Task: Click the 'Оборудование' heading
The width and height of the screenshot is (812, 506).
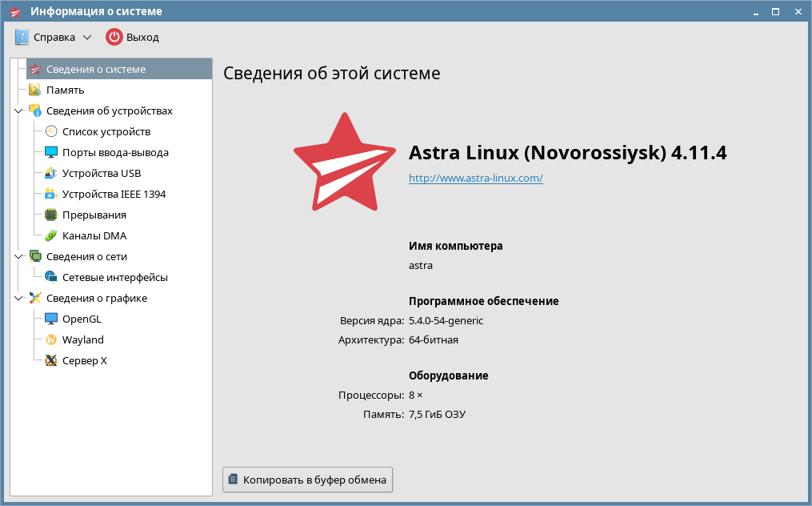Action: (x=449, y=375)
